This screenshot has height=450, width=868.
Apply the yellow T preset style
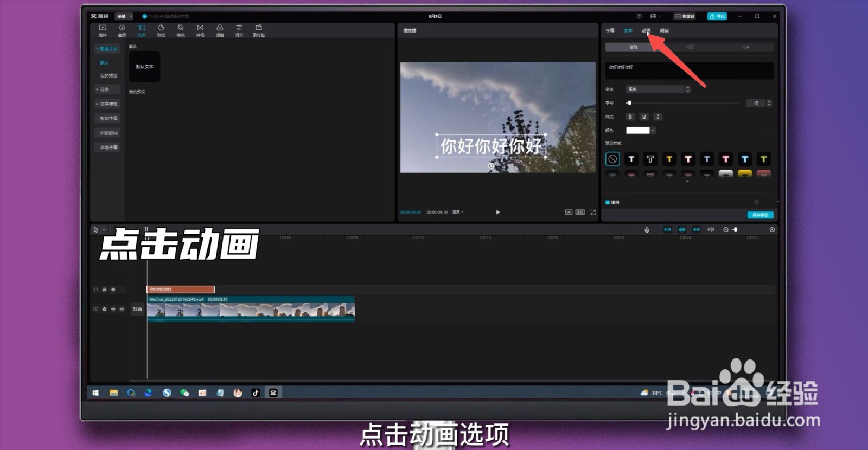coord(669,159)
